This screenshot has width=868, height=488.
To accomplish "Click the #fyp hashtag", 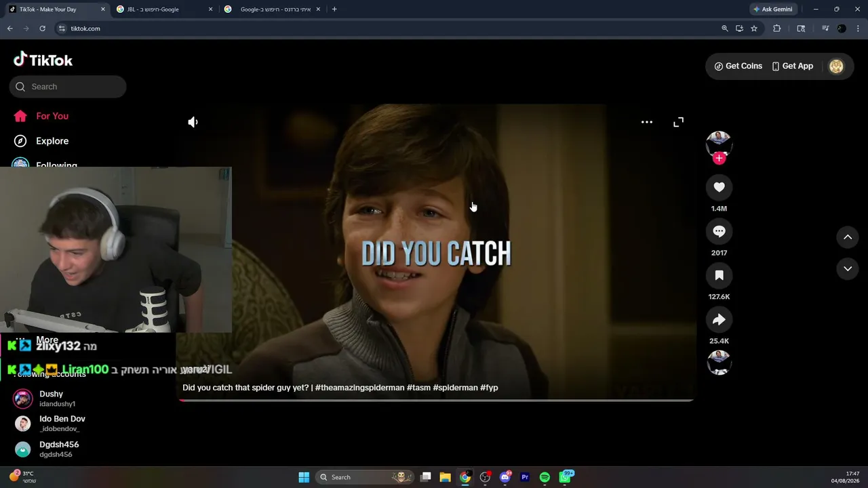I will 489,388.
